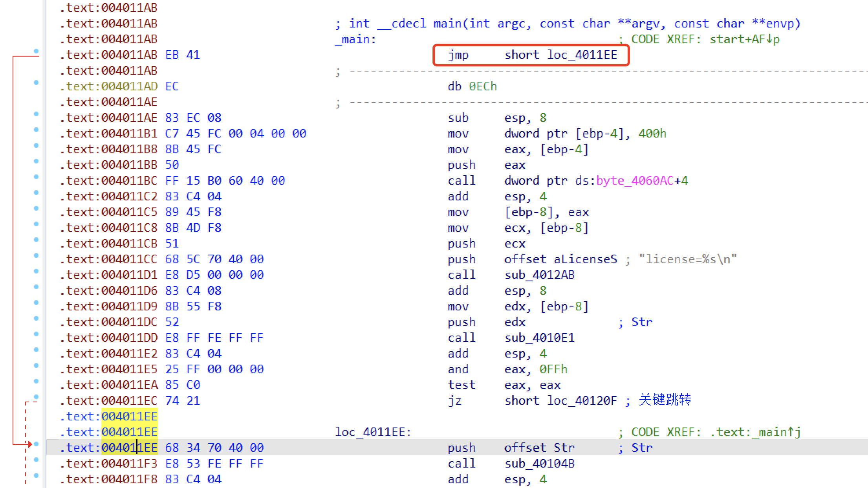868x488 pixels.
Task: Click aLicenseS string offset operand
Action: 585,259
